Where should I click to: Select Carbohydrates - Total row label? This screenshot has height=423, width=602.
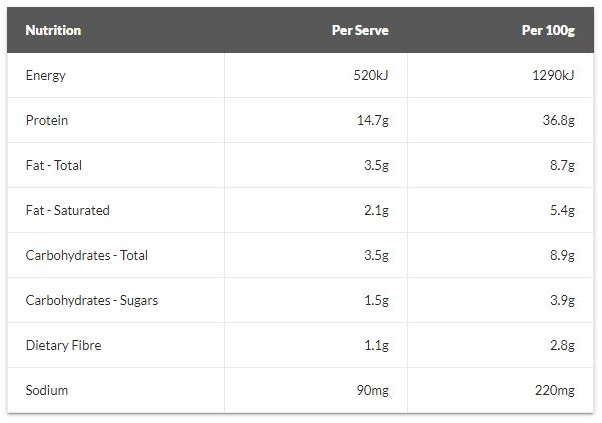click(x=87, y=255)
